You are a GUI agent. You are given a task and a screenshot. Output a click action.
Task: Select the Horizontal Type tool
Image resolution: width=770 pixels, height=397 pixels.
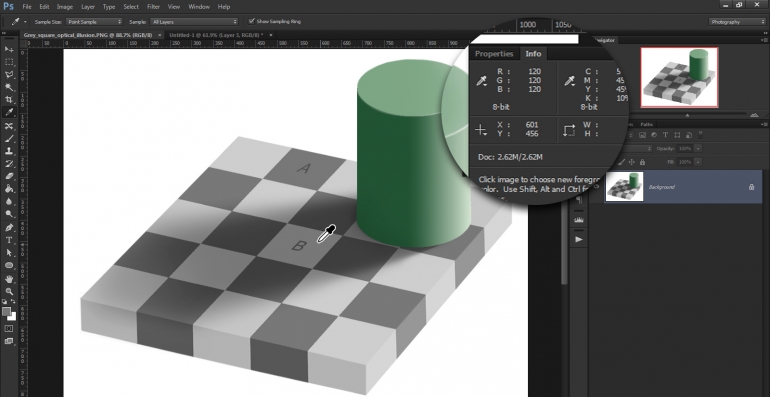coord(9,240)
